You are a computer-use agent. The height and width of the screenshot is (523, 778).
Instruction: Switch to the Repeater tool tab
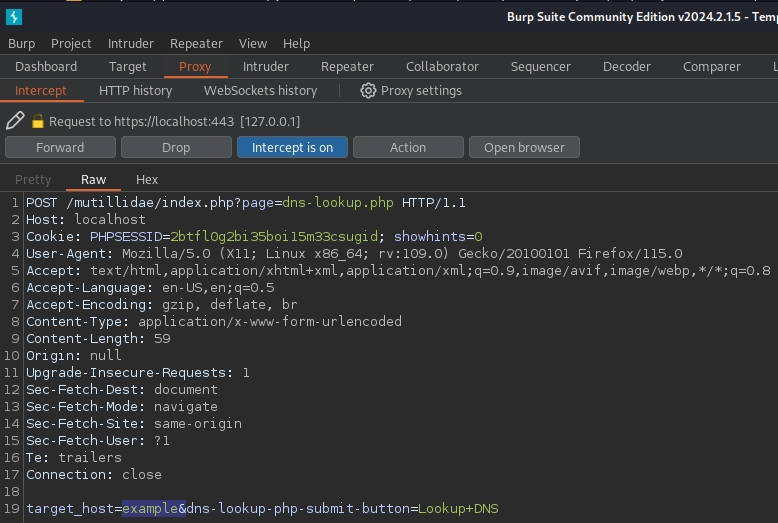(347, 67)
